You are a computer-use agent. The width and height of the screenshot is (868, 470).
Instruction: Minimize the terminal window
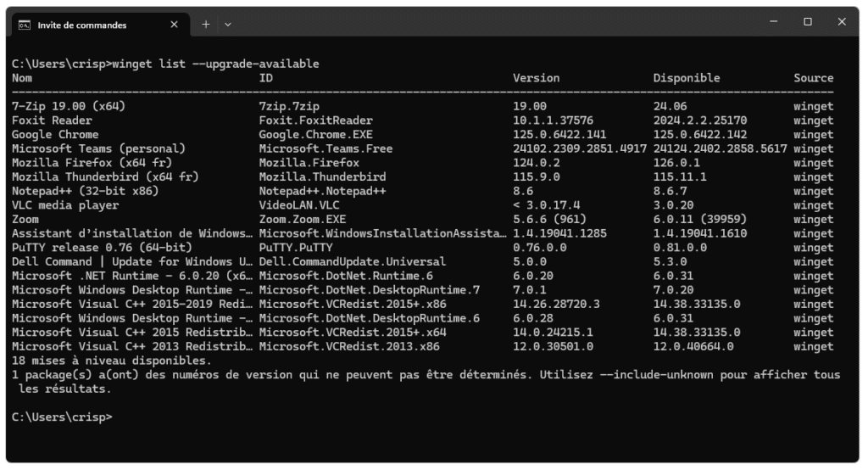[x=773, y=22]
